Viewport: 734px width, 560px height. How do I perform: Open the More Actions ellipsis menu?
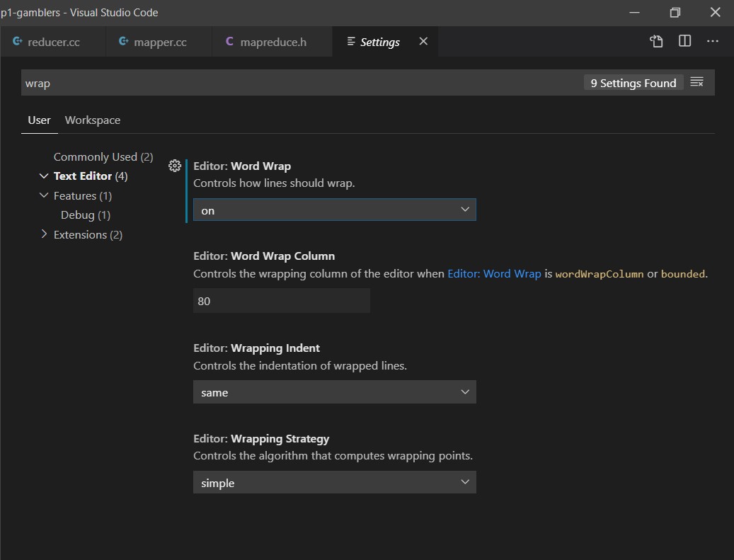tap(713, 41)
